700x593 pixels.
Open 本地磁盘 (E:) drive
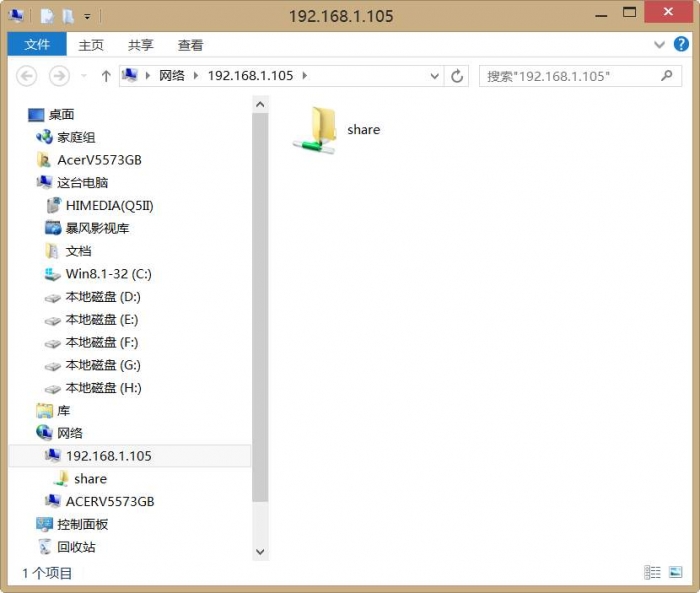click(92, 319)
